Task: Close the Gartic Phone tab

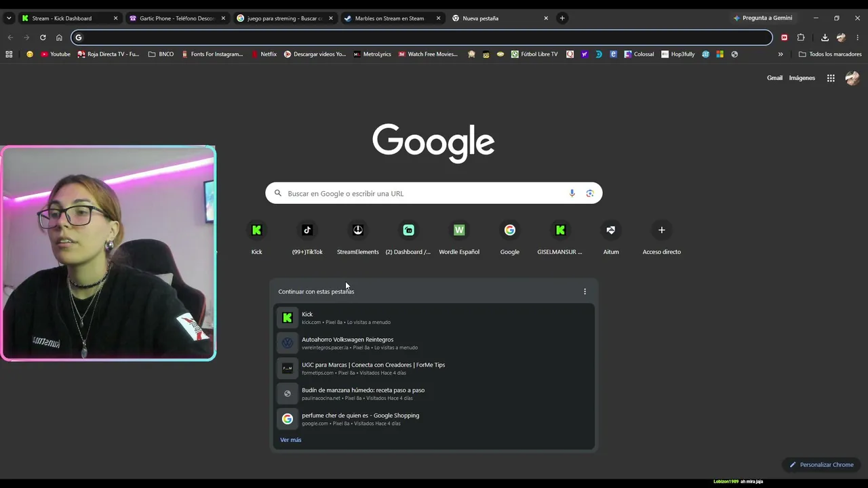Action: point(223,18)
